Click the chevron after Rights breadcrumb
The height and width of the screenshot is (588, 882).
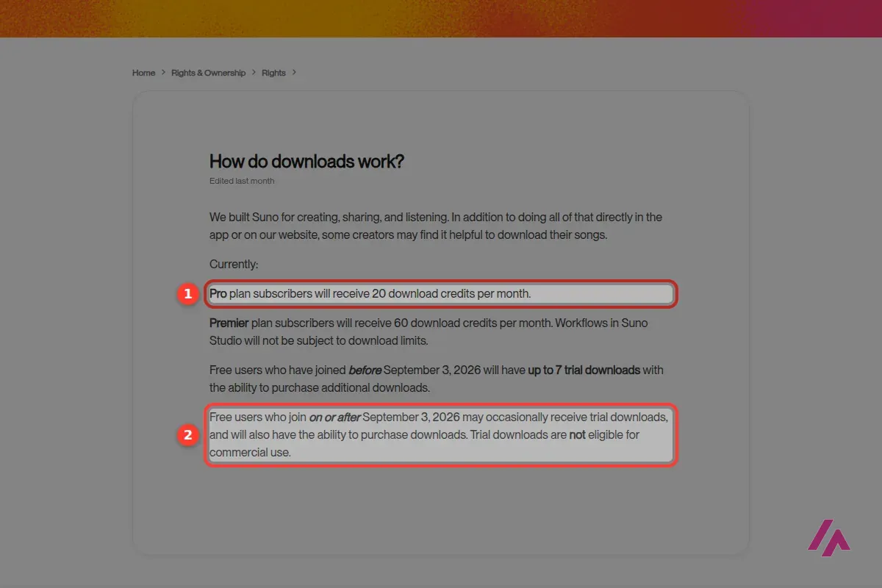[294, 73]
